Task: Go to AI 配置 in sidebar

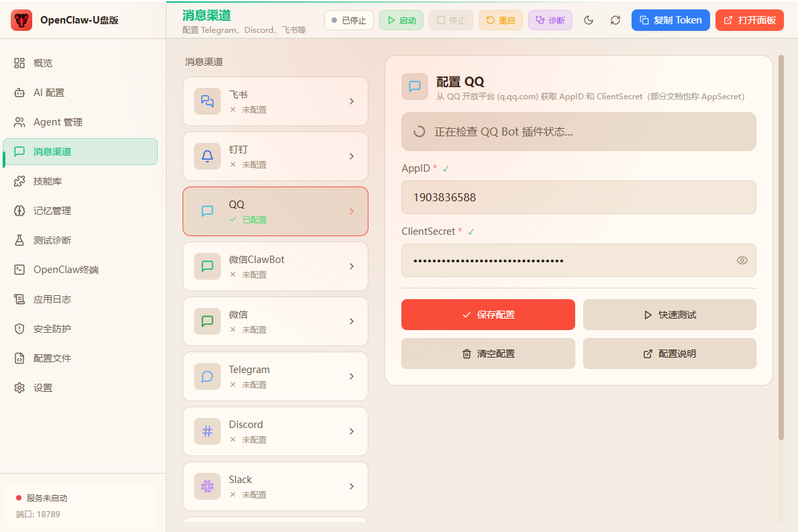Action: point(81,93)
